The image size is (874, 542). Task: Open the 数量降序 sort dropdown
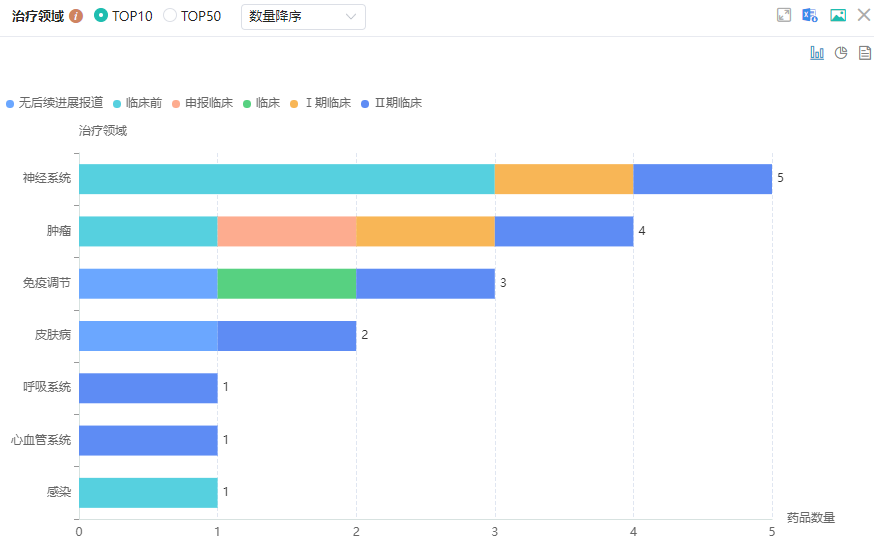pyautogui.click(x=303, y=16)
